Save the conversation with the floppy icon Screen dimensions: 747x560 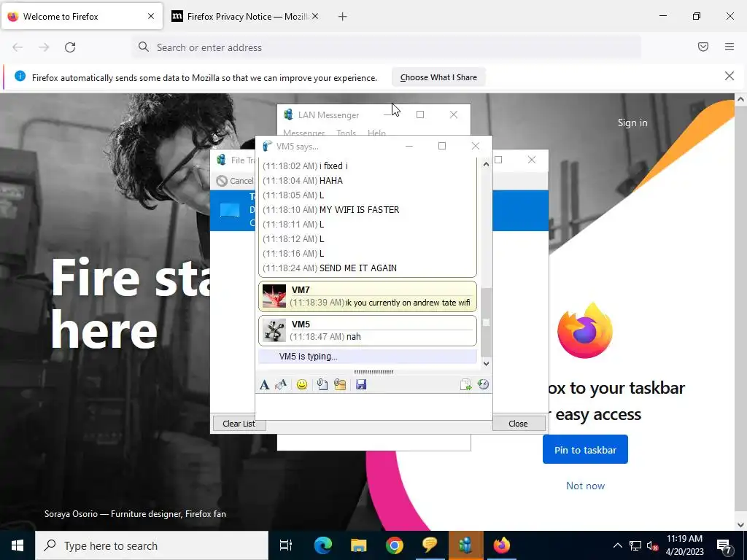click(x=361, y=385)
